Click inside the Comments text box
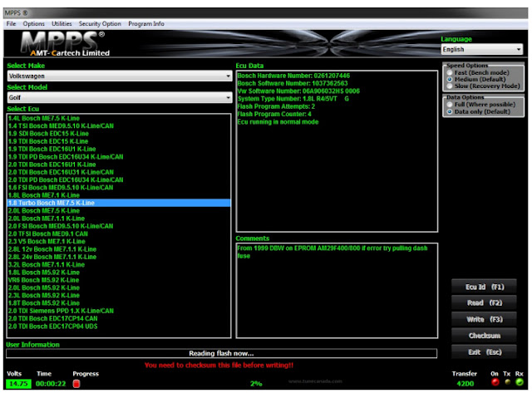The height and width of the screenshot is (393, 532). (337, 291)
